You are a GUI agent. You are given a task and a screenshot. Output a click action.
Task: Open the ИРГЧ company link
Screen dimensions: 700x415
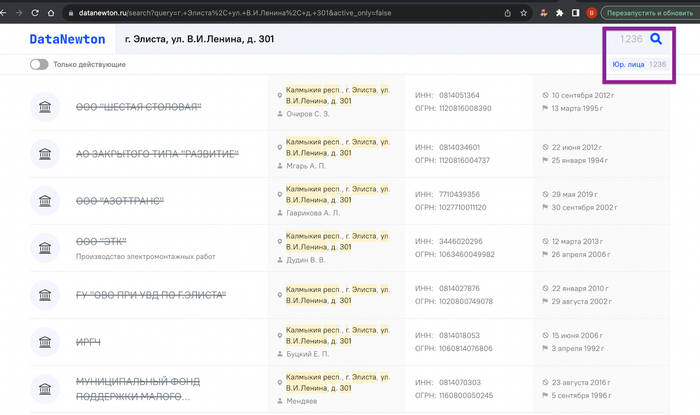point(88,342)
